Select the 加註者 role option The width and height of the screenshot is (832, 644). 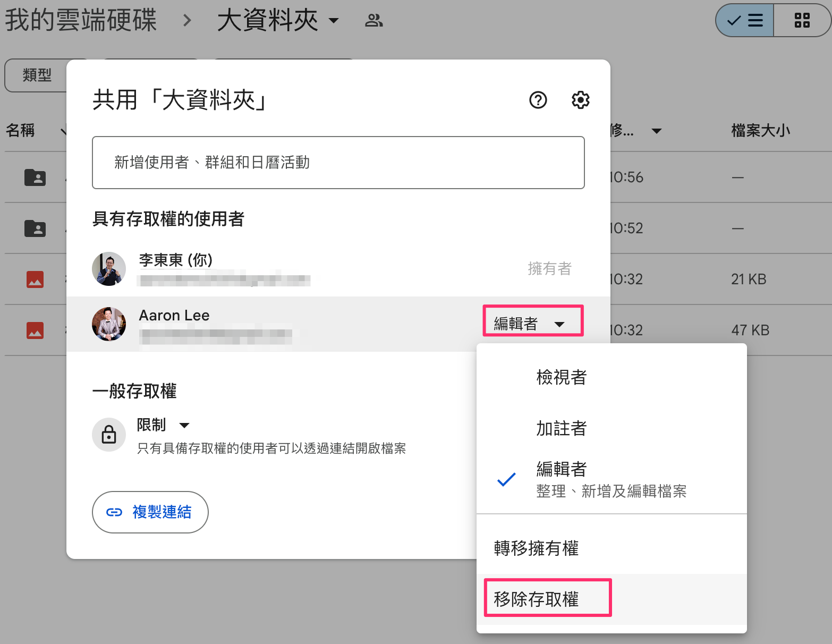click(561, 428)
